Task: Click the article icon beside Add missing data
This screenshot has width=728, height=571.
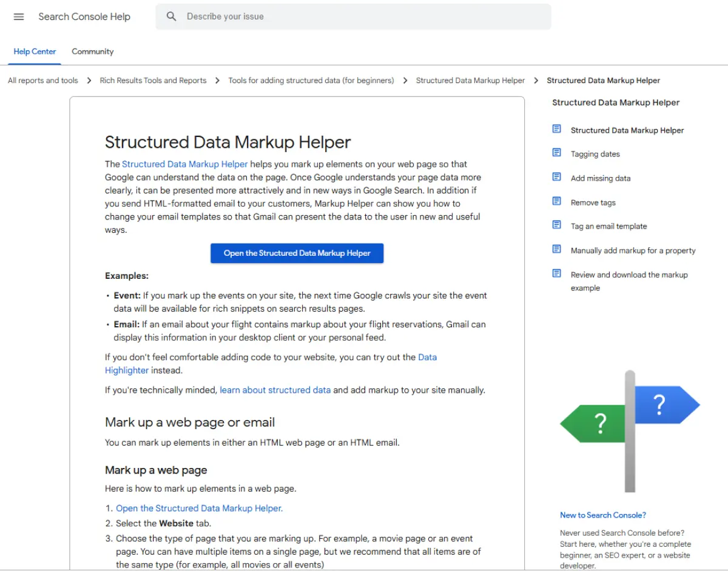Action: pos(556,176)
